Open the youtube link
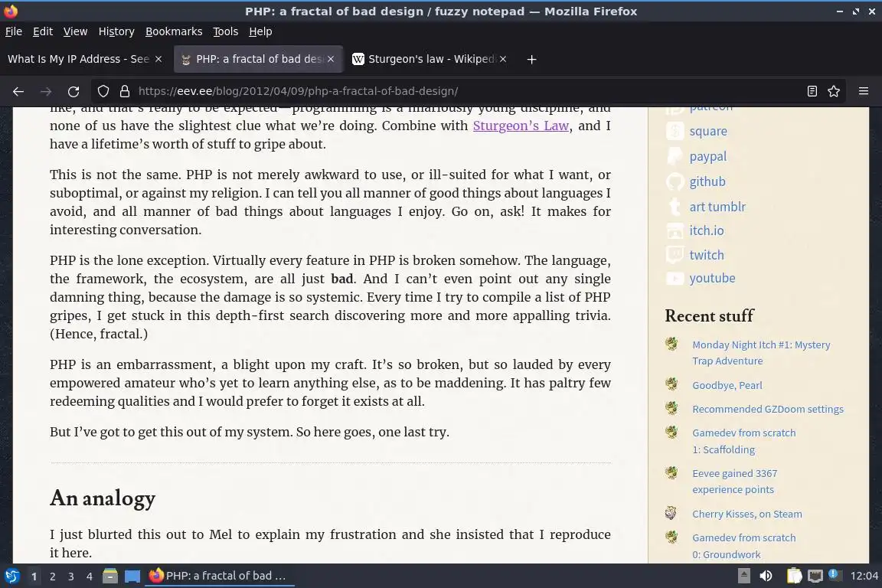882x588 pixels. tap(712, 278)
